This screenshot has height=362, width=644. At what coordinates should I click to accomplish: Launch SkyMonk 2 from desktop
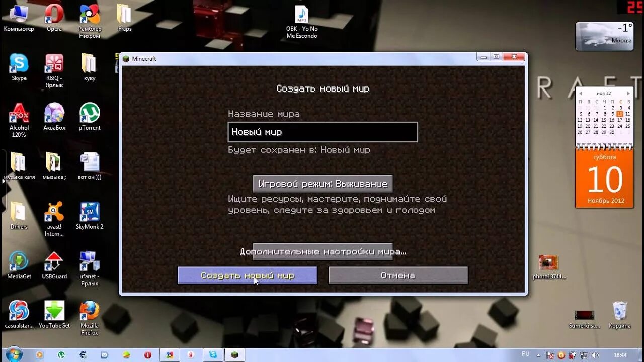click(90, 215)
